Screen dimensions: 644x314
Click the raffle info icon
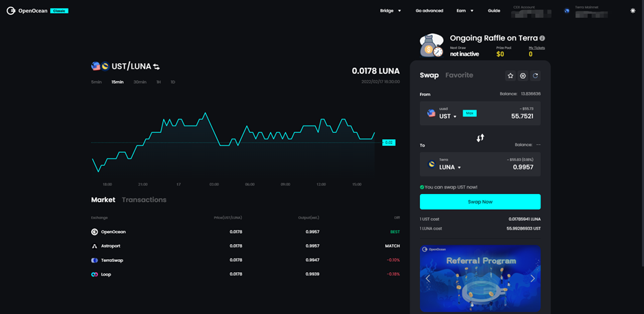(542, 38)
